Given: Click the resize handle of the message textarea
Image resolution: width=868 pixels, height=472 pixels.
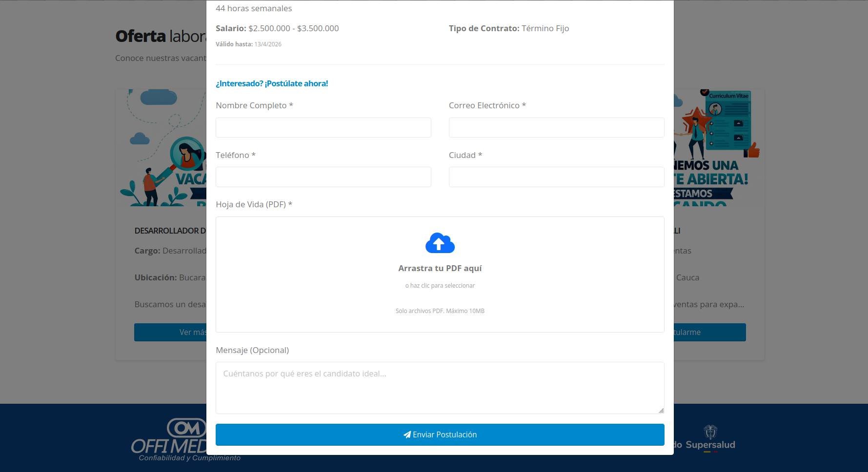Looking at the screenshot, I should point(661,411).
